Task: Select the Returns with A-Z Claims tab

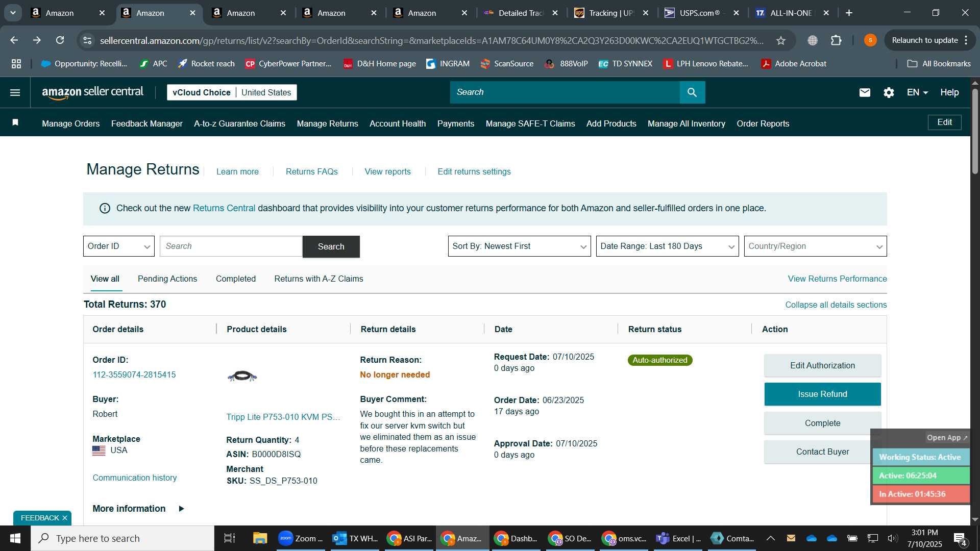Action: 318,279
